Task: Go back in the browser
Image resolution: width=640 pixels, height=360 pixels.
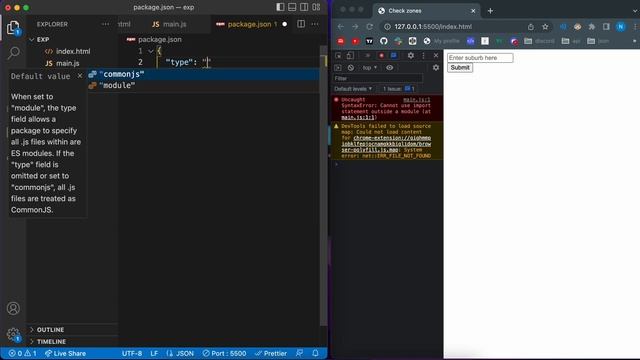Action: point(340,27)
